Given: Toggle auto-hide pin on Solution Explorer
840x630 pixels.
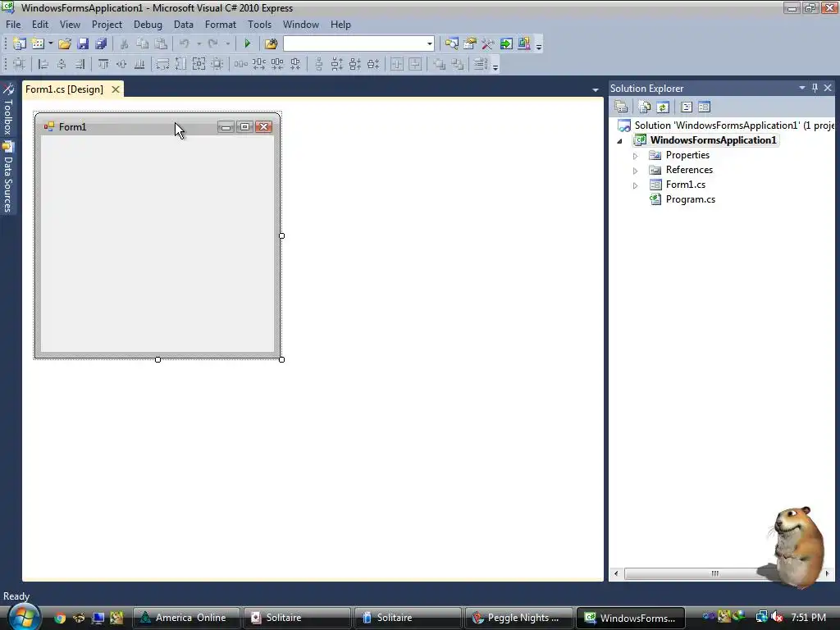Looking at the screenshot, I should [815, 88].
